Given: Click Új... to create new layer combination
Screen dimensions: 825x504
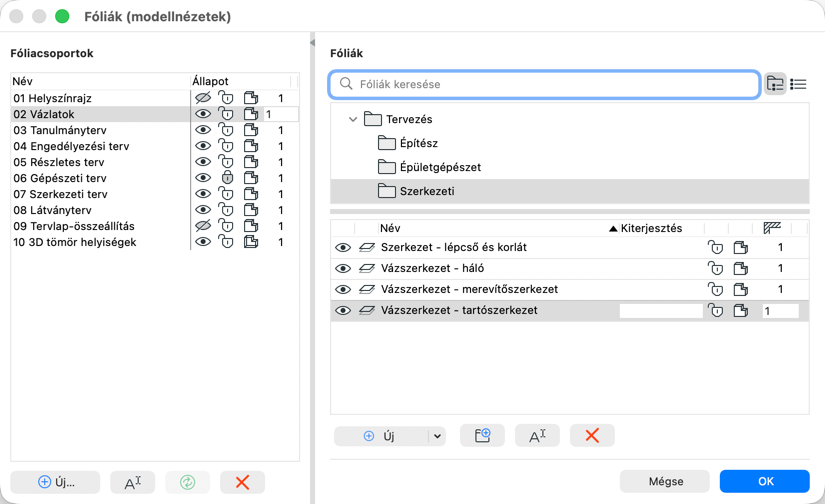Looking at the screenshot, I should point(55,482).
